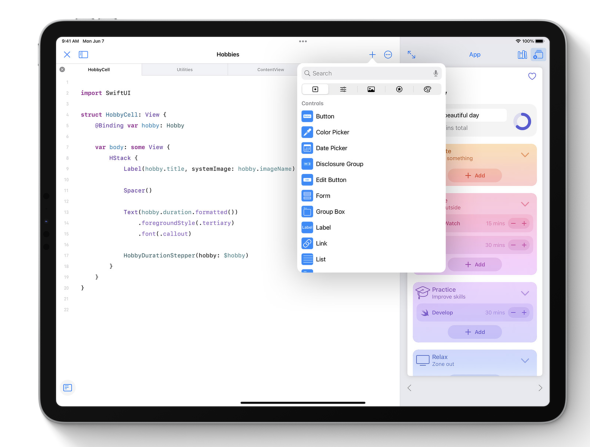Click the Form icon in the library

(x=307, y=196)
